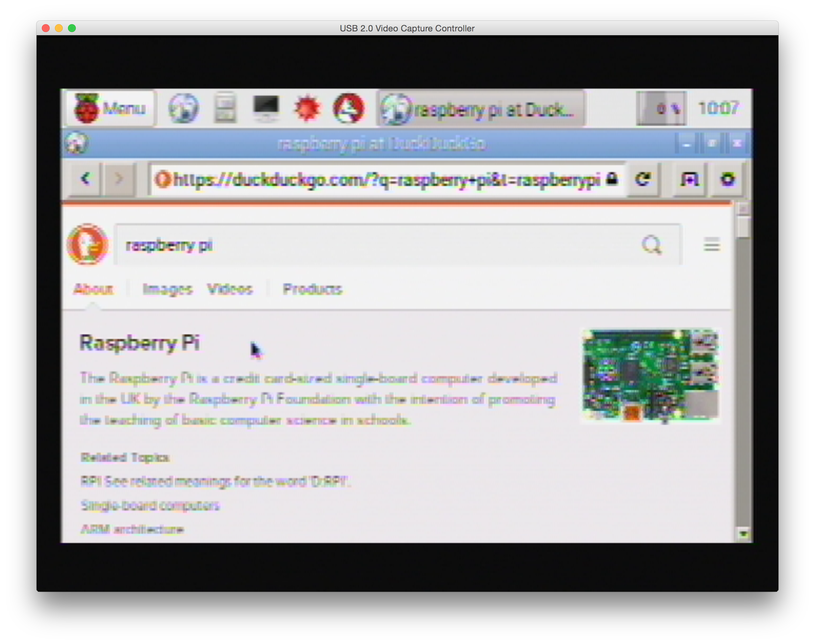Click the 'Raspberry Pi' heading

pyautogui.click(x=139, y=343)
